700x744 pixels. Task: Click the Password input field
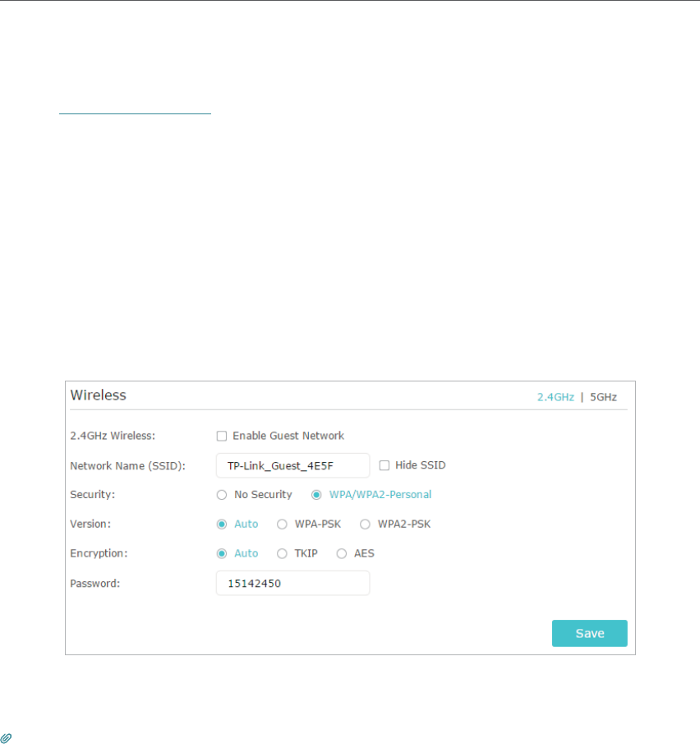click(x=292, y=583)
